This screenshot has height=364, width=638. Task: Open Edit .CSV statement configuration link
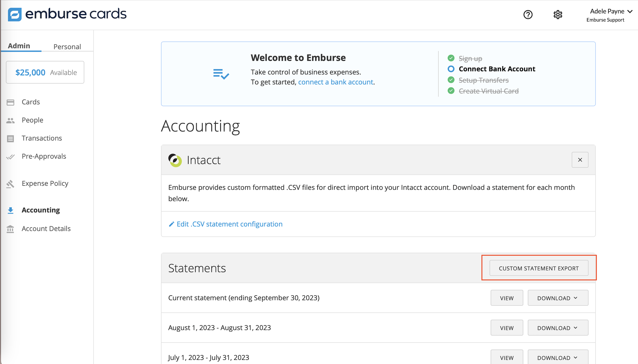click(x=229, y=224)
